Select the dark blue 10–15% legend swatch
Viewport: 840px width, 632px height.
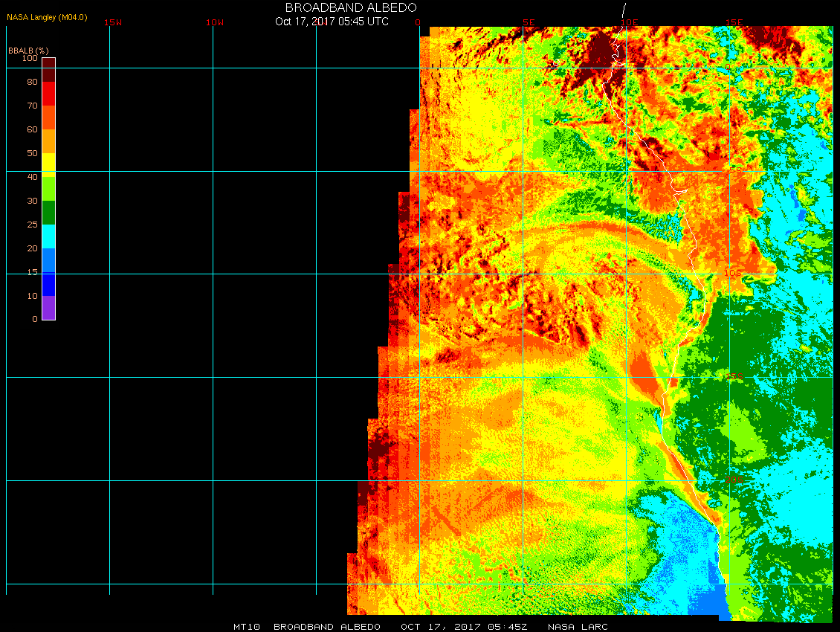point(48,284)
